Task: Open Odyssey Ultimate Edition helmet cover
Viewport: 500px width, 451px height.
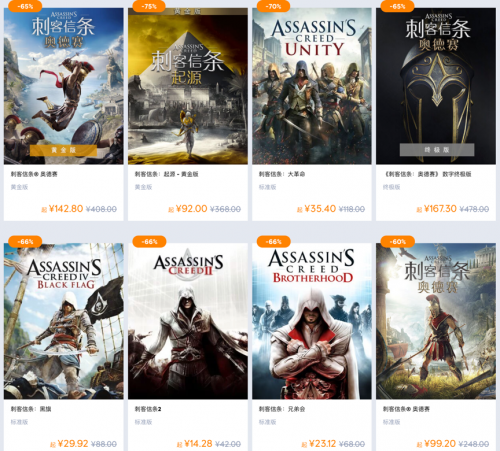Action: (436, 86)
